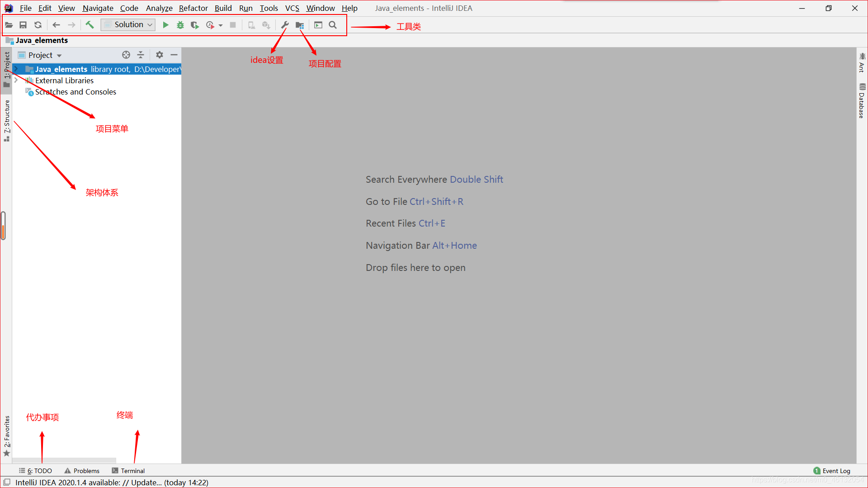
Task: Open the Problems tool window
Action: point(82,471)
